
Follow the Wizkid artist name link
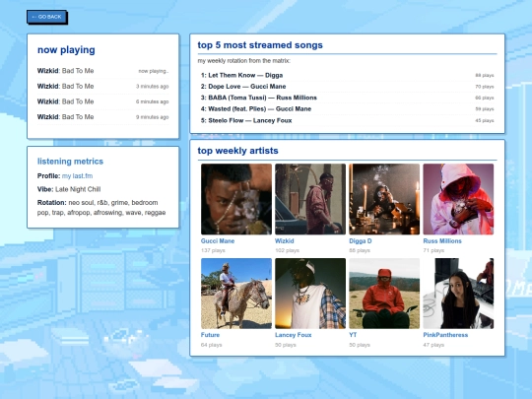point(285,241)
